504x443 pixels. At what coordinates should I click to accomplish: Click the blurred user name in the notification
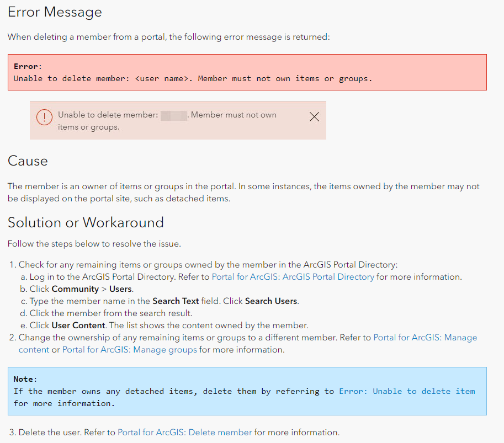(173, 116)
